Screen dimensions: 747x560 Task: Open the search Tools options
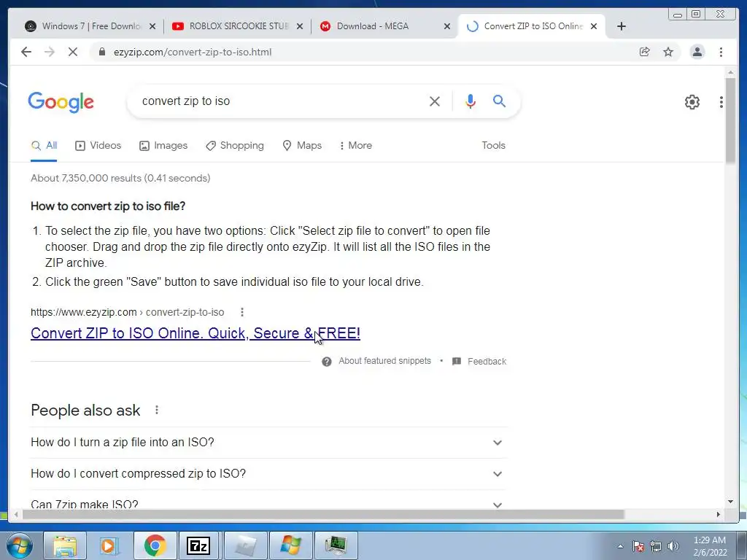click(493, 146)
